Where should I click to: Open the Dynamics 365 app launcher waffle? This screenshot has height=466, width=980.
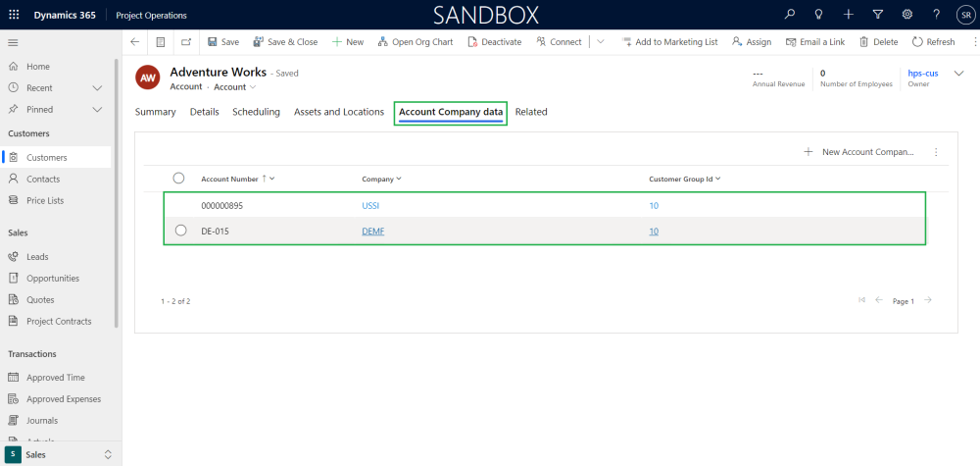tap(14, 15)
